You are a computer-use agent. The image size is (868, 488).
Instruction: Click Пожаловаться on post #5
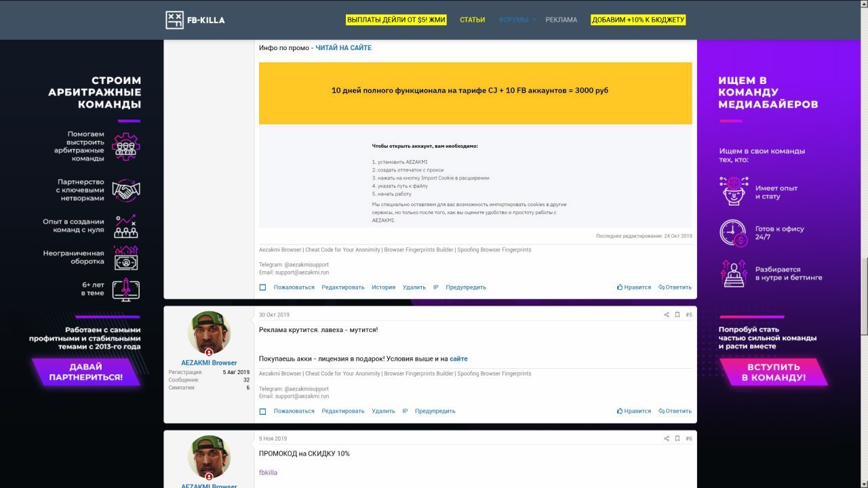[x=294, y=411]
